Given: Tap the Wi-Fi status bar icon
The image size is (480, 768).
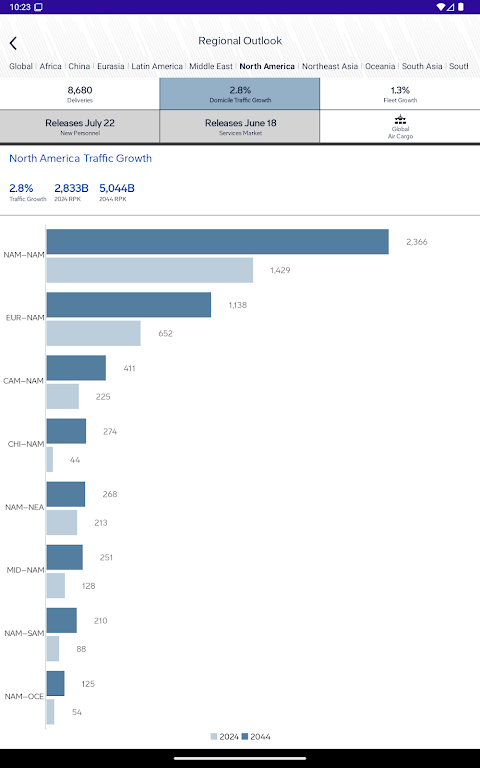Looking at the screenshot, I should click(x=440, y=7).
